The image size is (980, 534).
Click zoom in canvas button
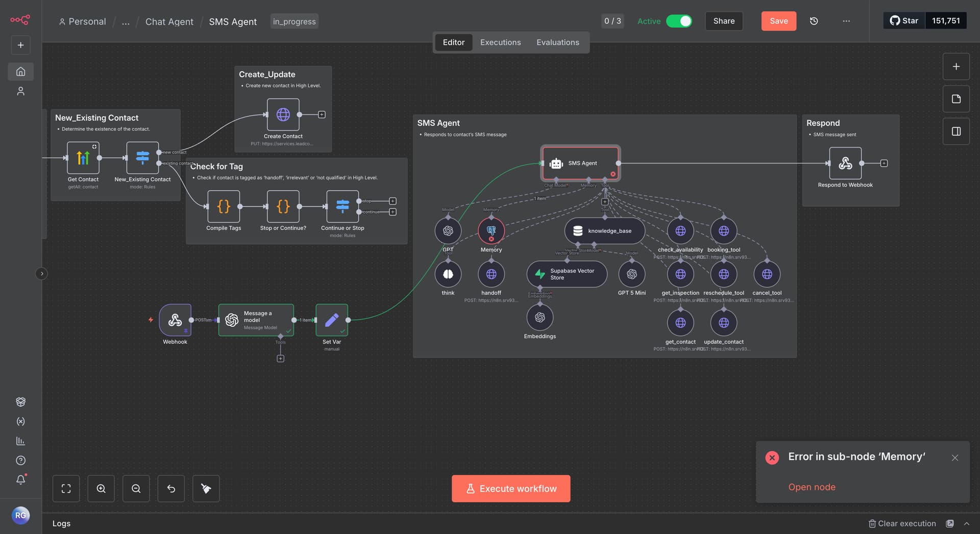101,489
